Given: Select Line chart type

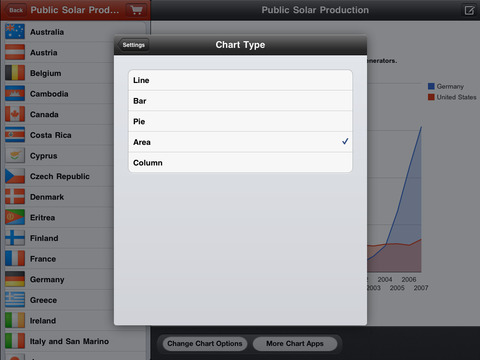Looking at the screenshot, I should (240, 80).
